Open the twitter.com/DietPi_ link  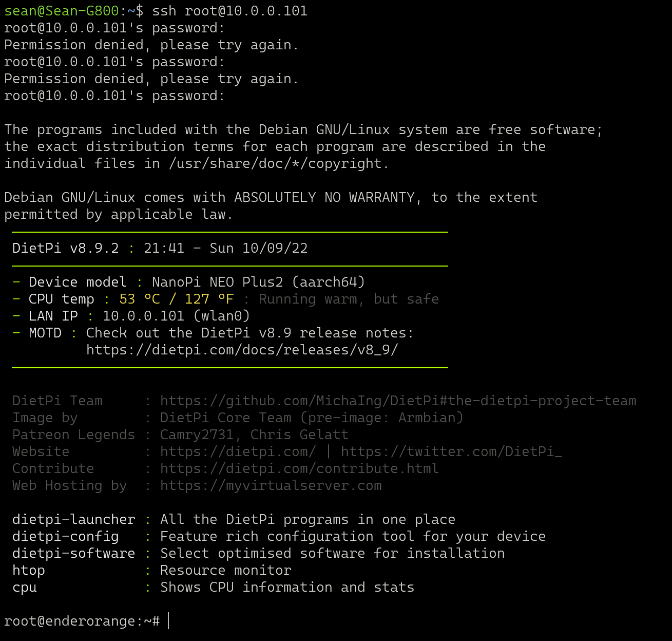pyautogui.click(x=451, y=451)
